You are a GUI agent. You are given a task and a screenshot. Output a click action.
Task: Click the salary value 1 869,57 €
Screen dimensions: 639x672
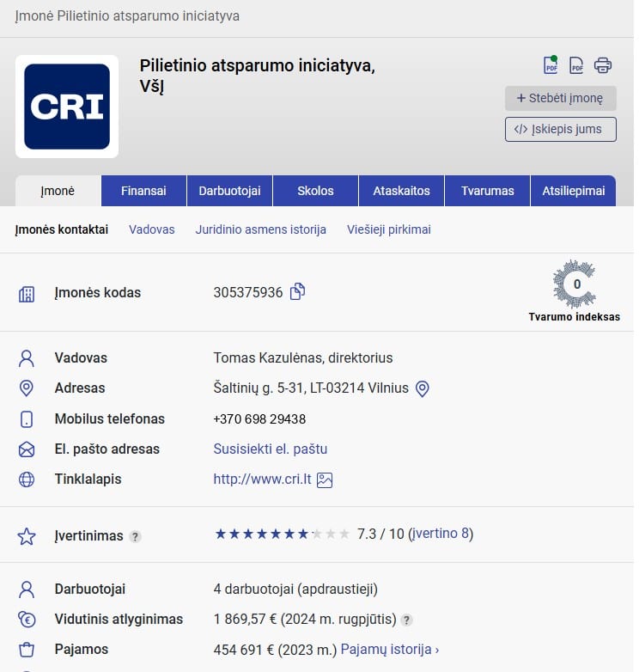click(245, 620)
